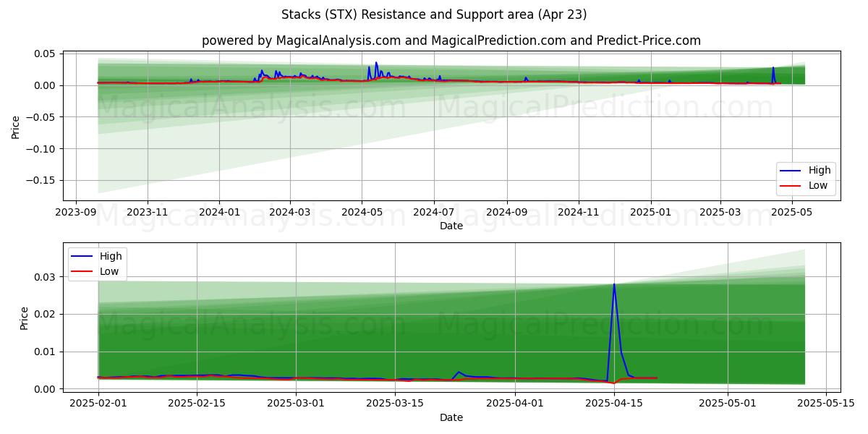Click the '2025-04-01' date tick label
The height and width of the screenshot is (434, 868).
click(x=515, y=404)
